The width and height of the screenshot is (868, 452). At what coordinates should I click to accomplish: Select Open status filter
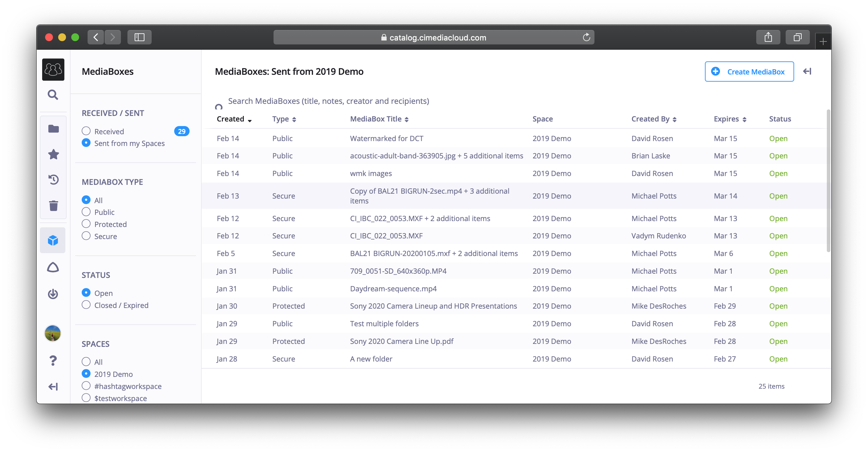[x=86, y=293]
